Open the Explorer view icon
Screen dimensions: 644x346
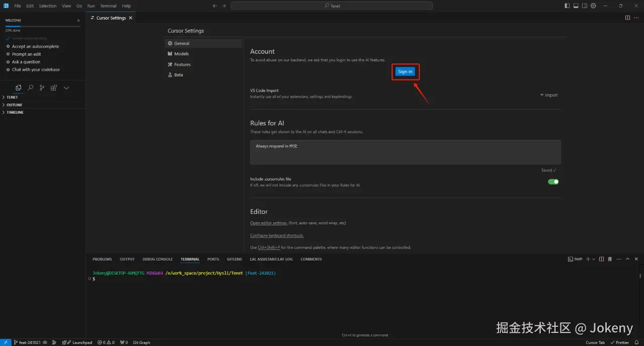19,88
